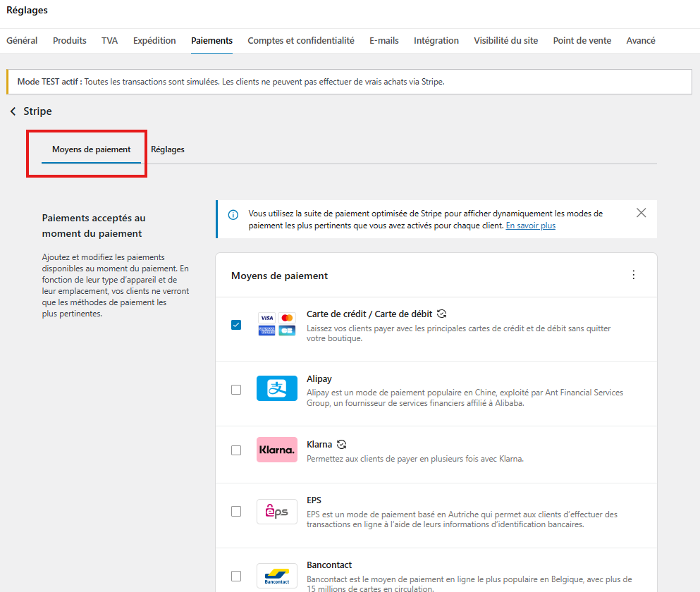Click the sync icon next to Klarna
The image size is (700, 592).
pos(341,444)
